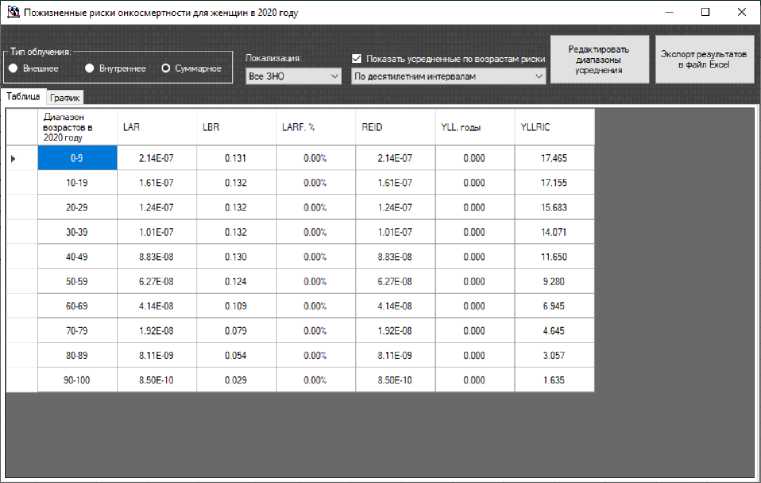Click LAR value 1.01E-07 in row 30-39
761x483 pixels.
(157, 232)
